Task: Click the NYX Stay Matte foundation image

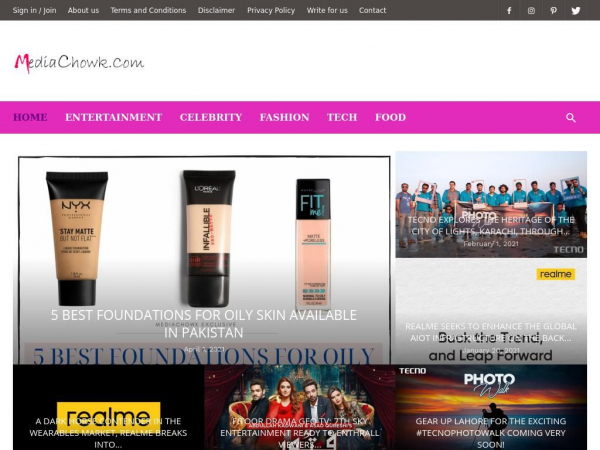Action: pos(77,238)
